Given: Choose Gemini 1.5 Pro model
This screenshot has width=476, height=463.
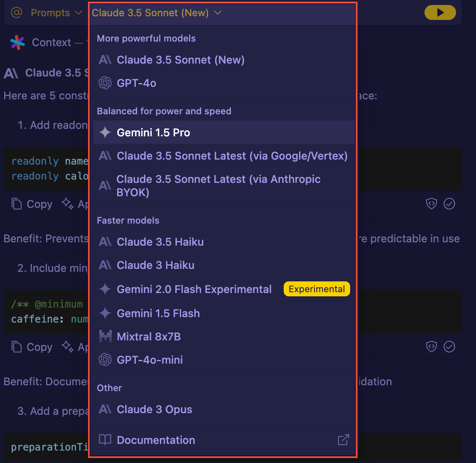Looking at the screenshot, I should coord(224,133).
